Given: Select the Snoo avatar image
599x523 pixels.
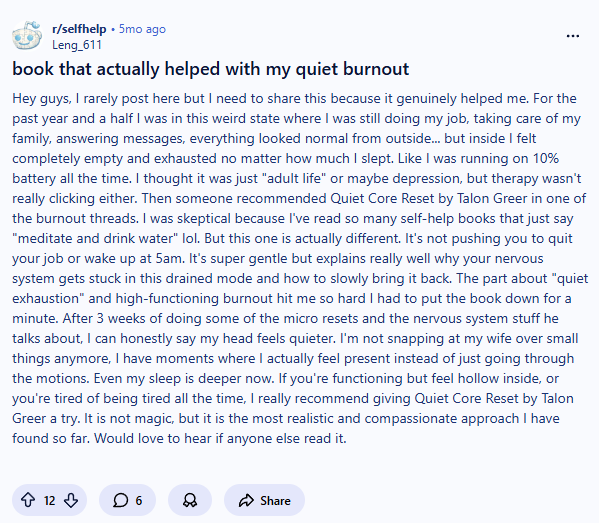Looking at the screenshot, I should point(27,36).
